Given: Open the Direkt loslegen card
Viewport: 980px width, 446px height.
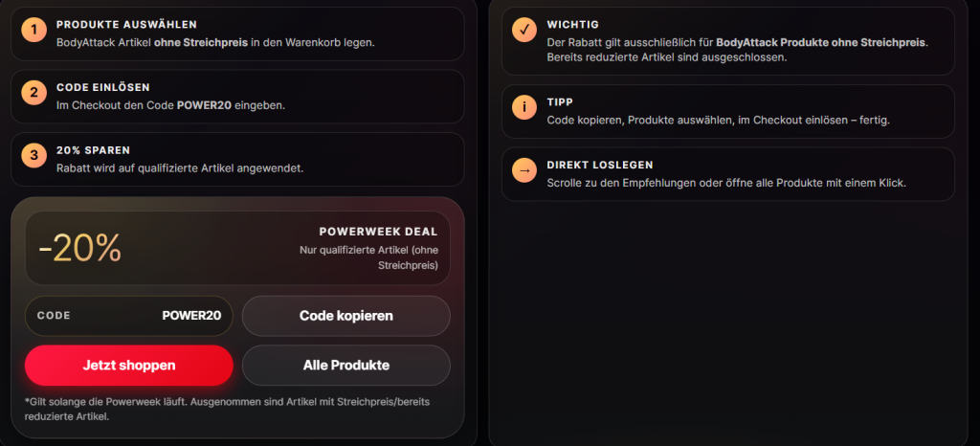Looking at the screenshot, I should click(x=727, y=174).
